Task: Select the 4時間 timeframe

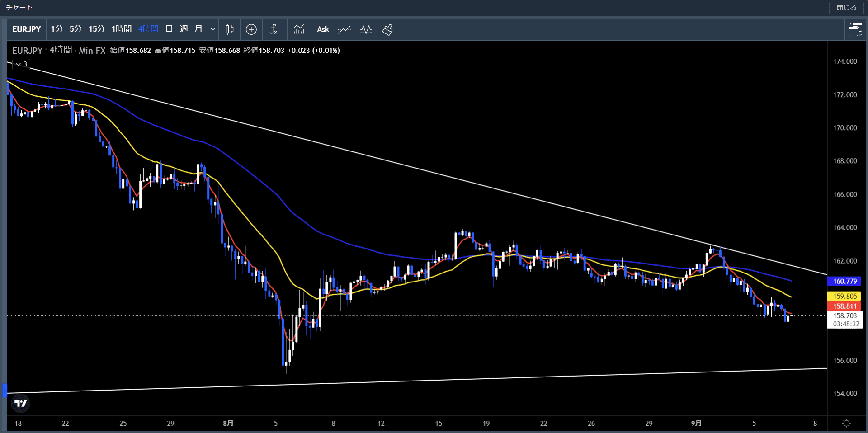Action: [x=148, y=29]
